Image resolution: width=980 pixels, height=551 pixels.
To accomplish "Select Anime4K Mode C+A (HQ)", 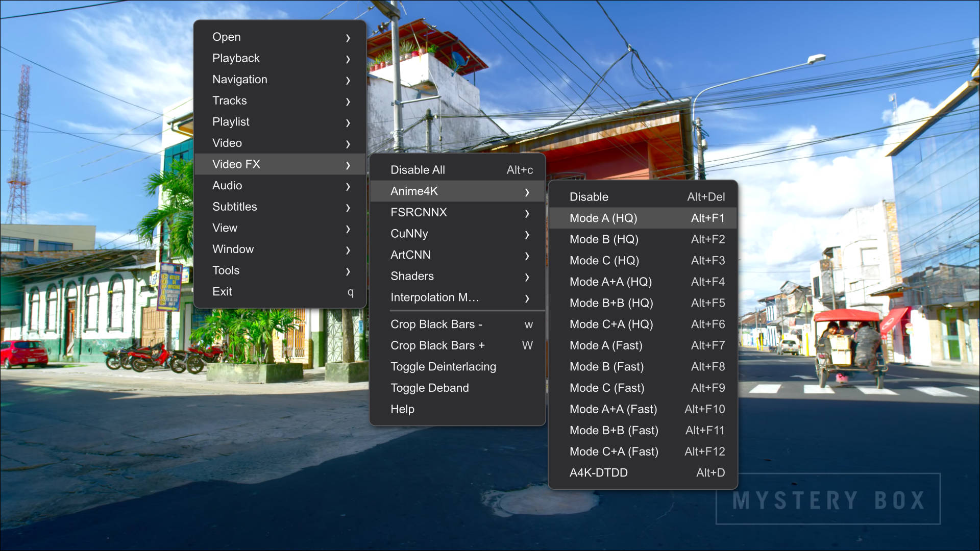I will pyautogui.click(x=643, y=324).
